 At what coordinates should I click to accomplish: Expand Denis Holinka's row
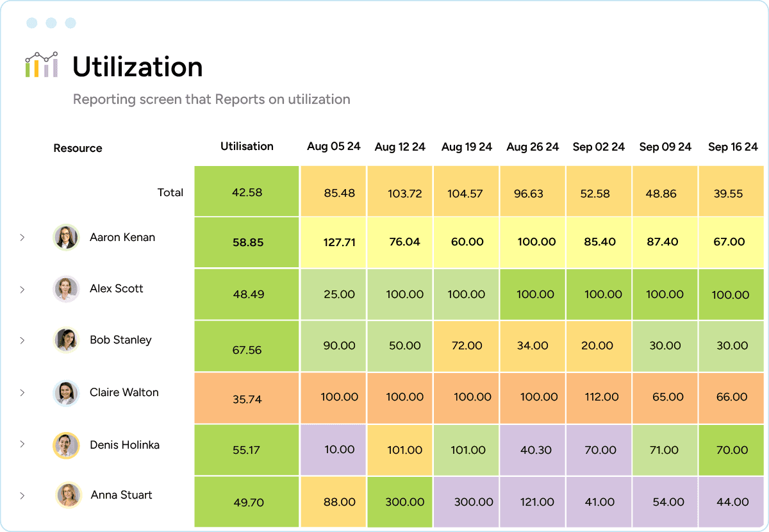pyautogui.click(x=22, y=445)
